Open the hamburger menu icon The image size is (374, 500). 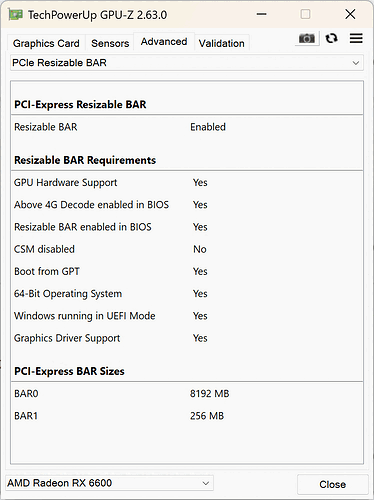tap(356, 38)
